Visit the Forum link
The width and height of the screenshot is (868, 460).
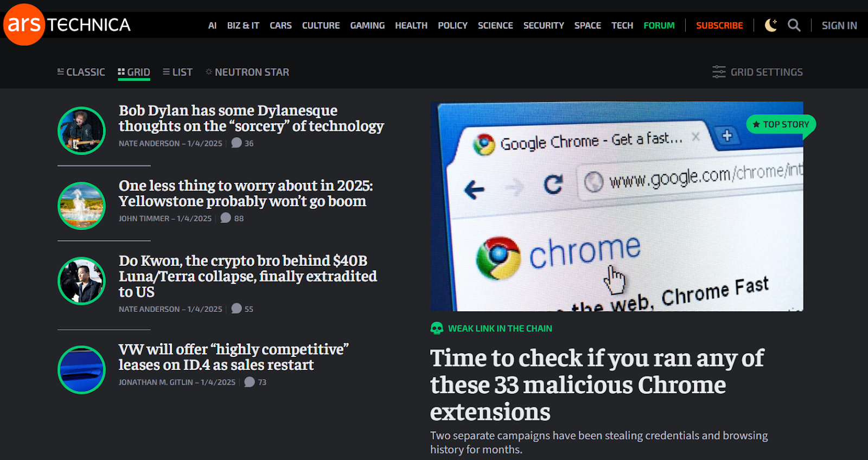pos(659,25)
